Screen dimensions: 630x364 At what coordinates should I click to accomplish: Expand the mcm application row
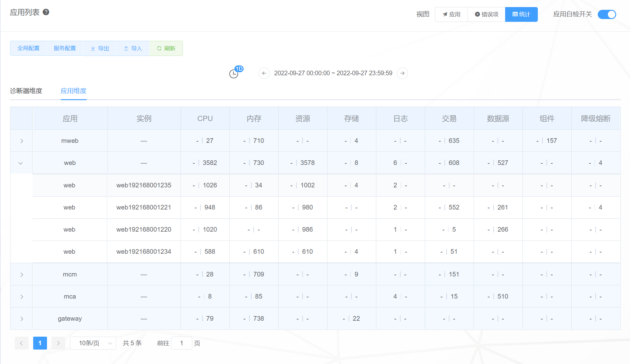pos(22,275)
